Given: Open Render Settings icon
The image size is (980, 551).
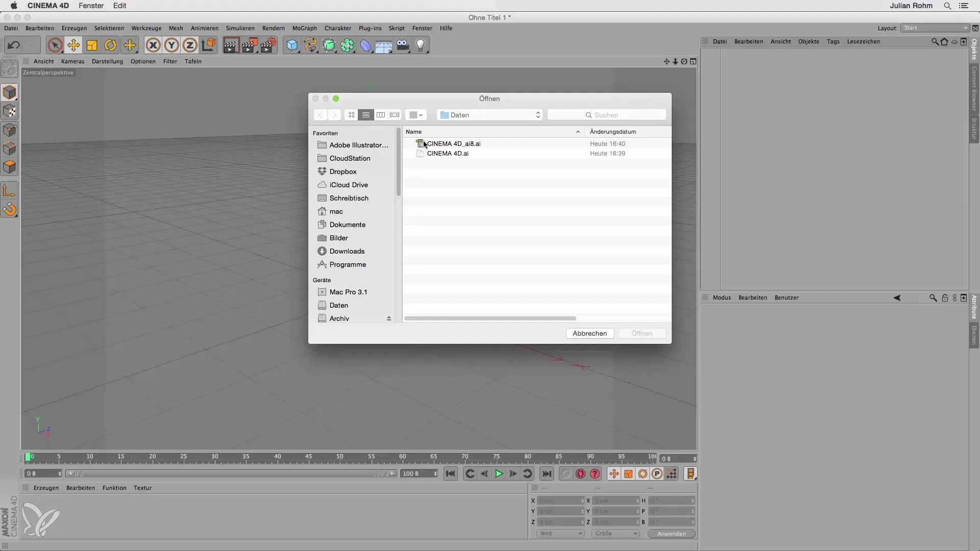Looking at the screenshot, I should (268, 45).
